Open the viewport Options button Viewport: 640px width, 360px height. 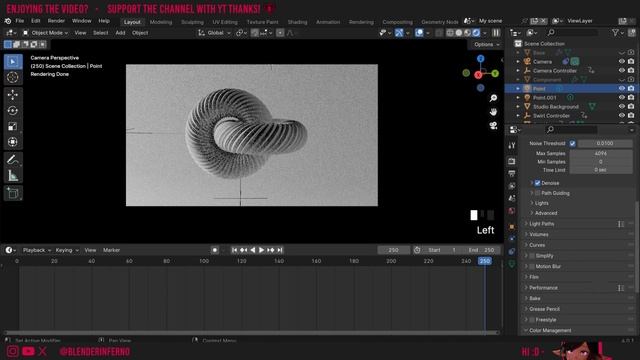click(x=487, y=44)
